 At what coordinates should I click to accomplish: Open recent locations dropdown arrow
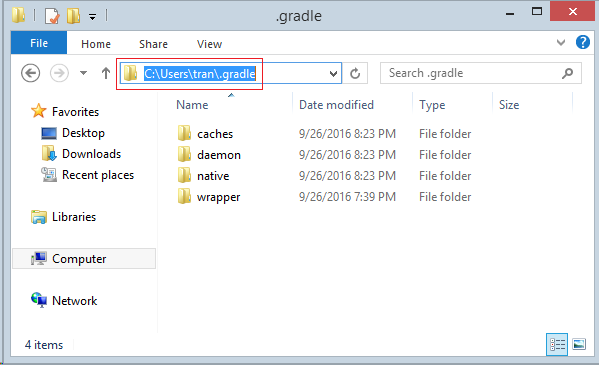tap(83, 73)
